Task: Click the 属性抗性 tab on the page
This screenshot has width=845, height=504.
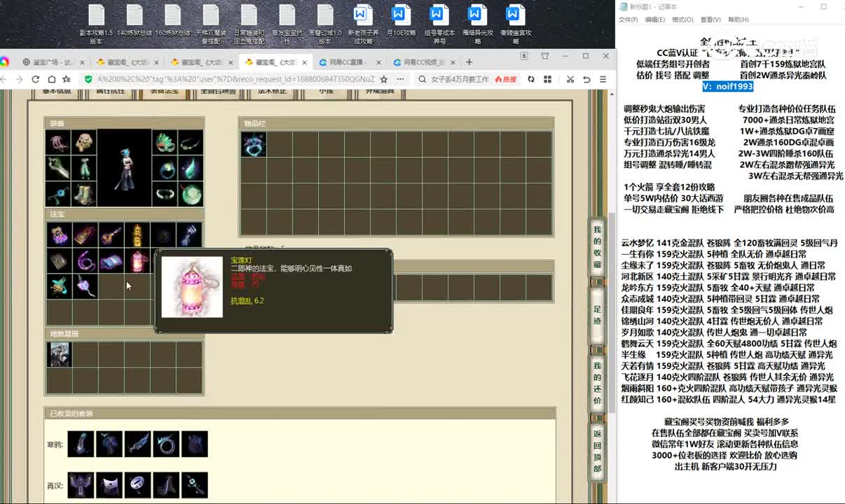Action: pyautogui.click(x=110, y=92)
